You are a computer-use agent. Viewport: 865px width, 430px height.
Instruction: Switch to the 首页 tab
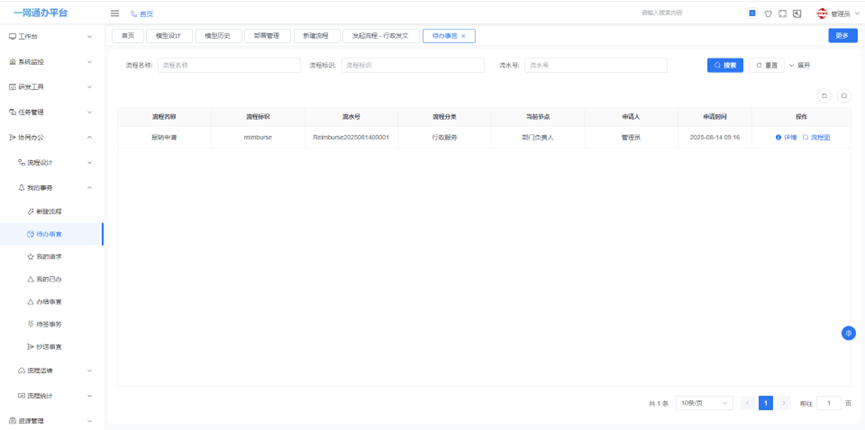coord(128,36)
